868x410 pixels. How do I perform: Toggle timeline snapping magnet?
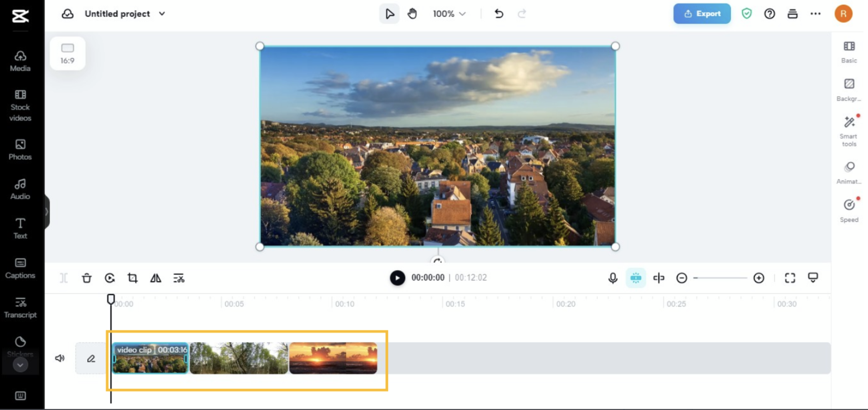coord(636,278)
